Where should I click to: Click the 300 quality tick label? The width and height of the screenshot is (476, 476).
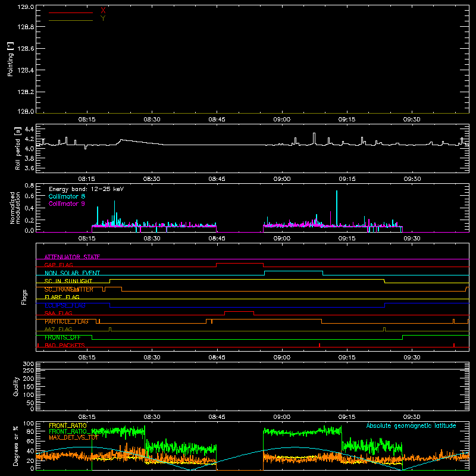pyautogui.click(x=28, y=364)
